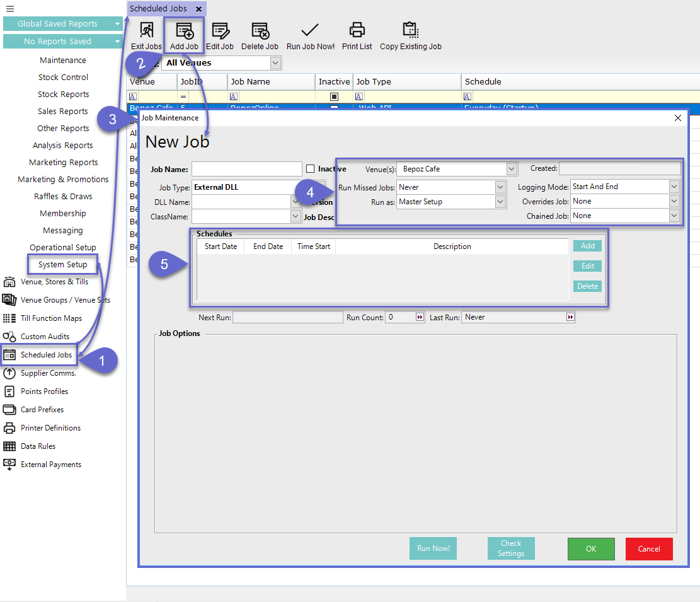700x602 pixels.
Task: Open the Run Missed Jobs dropdown
Action: [x=500, y=187]
